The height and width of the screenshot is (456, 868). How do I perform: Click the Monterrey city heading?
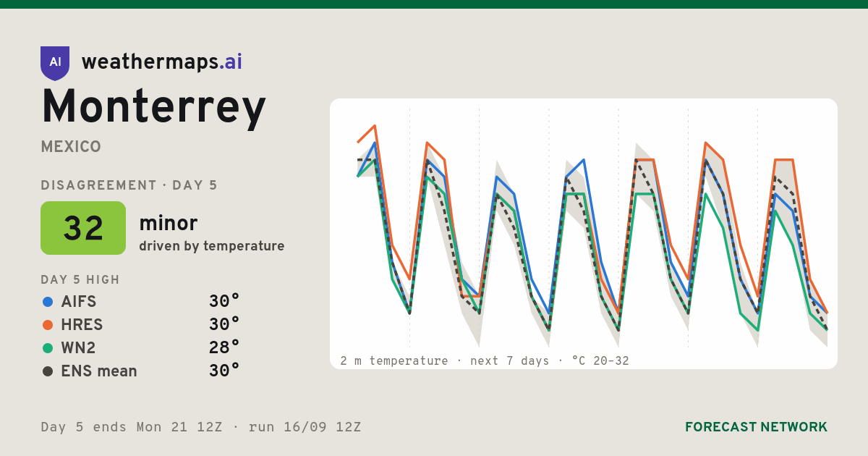(x=154, y=108)
